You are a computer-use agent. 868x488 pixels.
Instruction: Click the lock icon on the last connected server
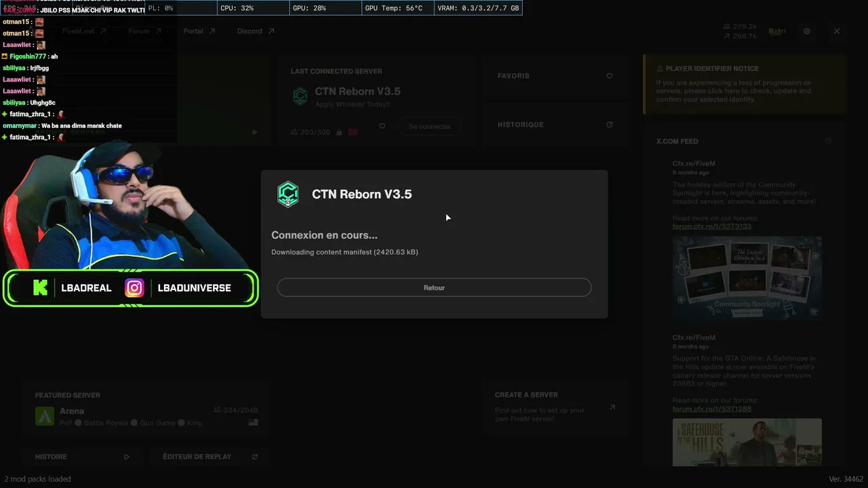[x=339, y=132]
